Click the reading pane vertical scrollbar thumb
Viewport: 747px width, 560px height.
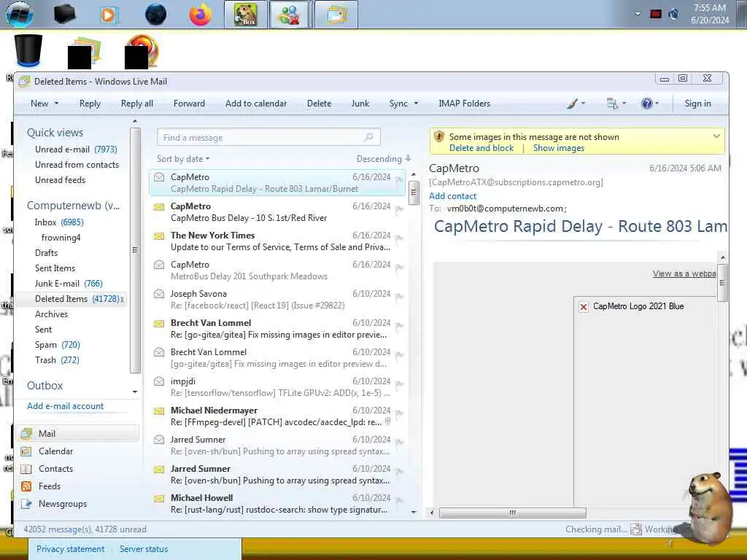coord(722,283)
